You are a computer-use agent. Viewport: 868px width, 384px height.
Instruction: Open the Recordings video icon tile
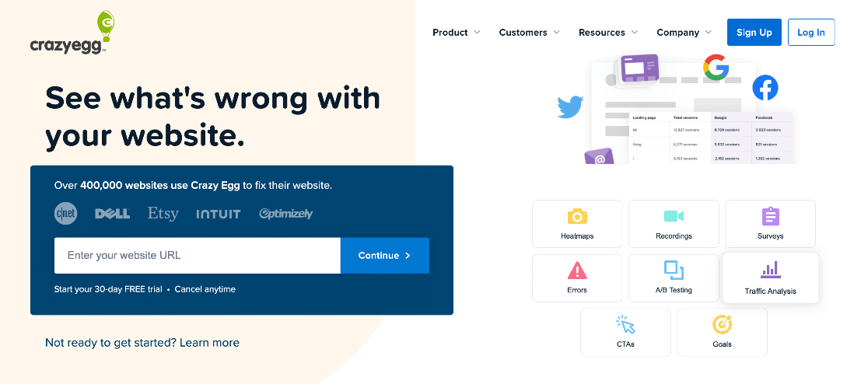click(x=674, y=216)
